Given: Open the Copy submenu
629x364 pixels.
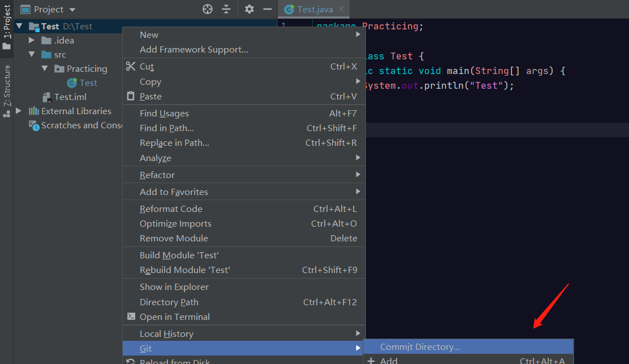Looking at the screenshot, I should [x=244, y=82].
